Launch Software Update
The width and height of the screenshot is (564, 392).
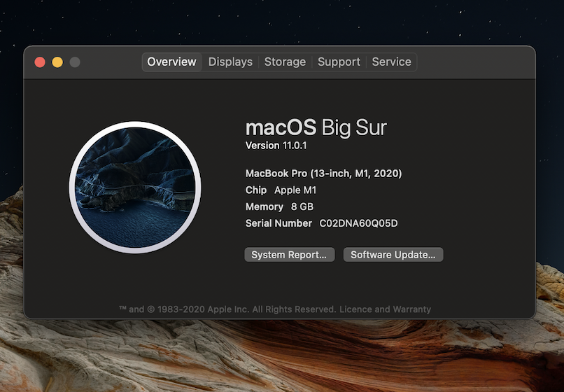(x=393, y=255)
